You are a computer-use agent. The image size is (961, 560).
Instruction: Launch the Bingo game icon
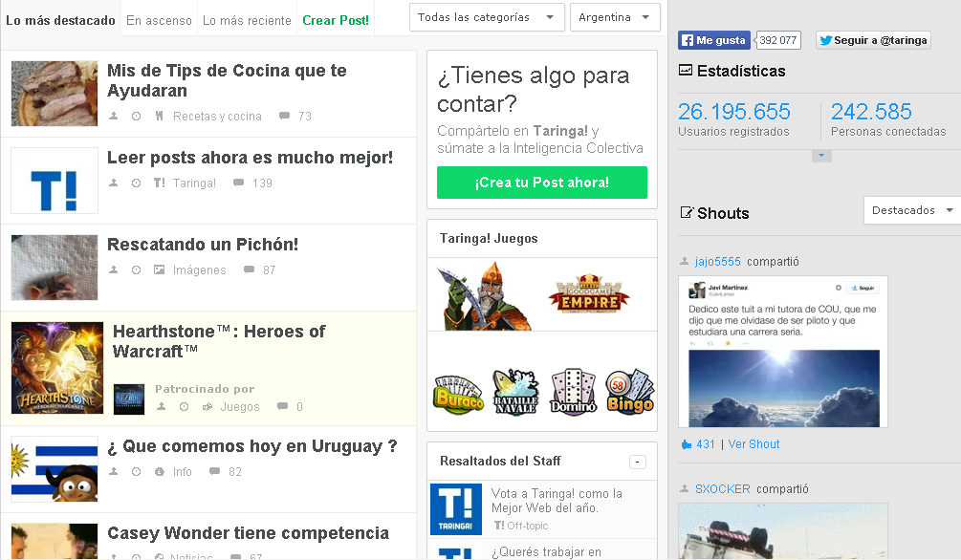[x=630, y=392]
